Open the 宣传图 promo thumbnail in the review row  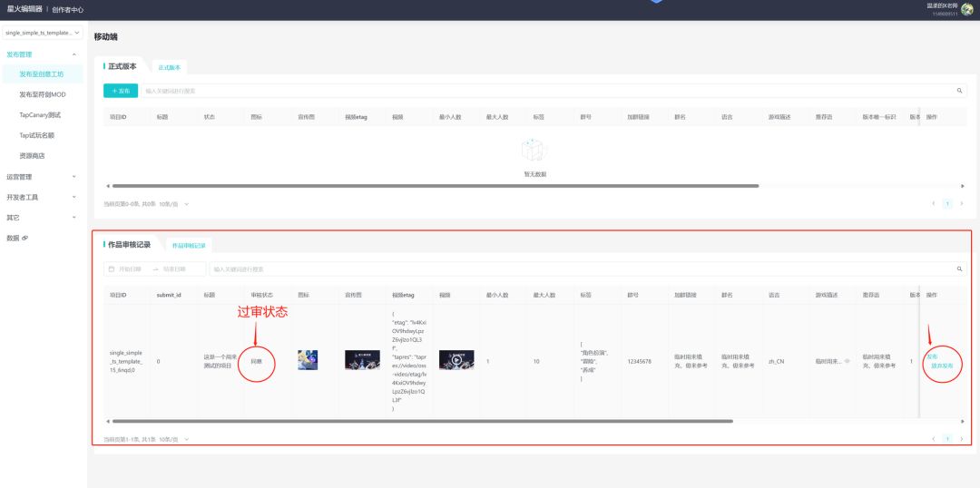tap(362, 360)
